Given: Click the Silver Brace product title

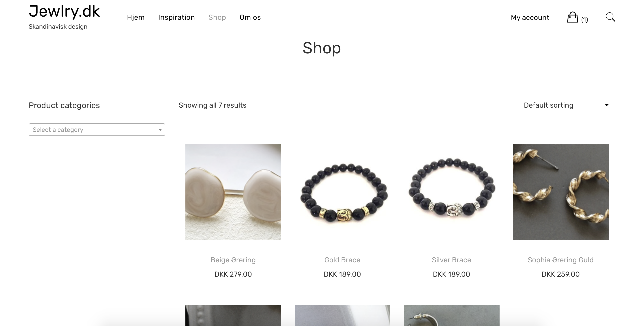Looking at the screenshot, I should (451, 260).
